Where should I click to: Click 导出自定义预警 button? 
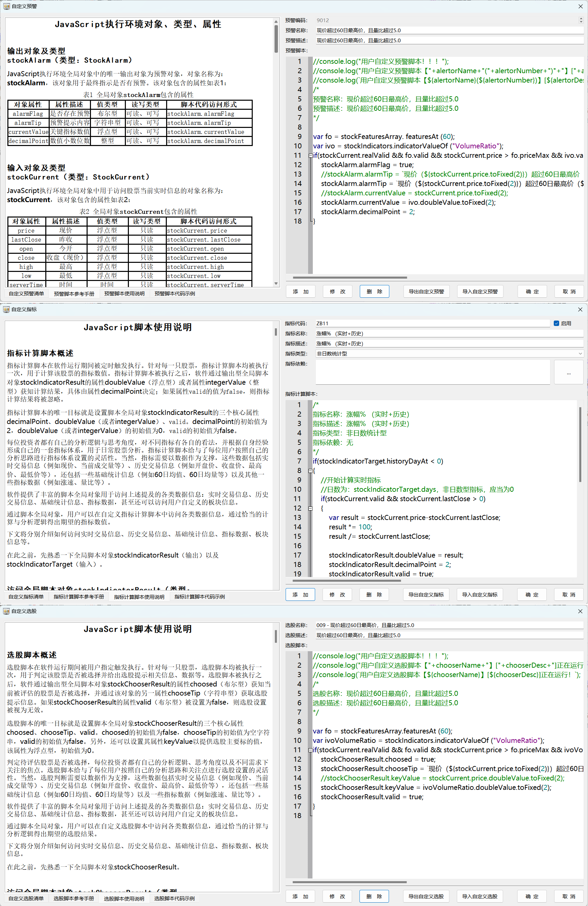coord(426,292)
